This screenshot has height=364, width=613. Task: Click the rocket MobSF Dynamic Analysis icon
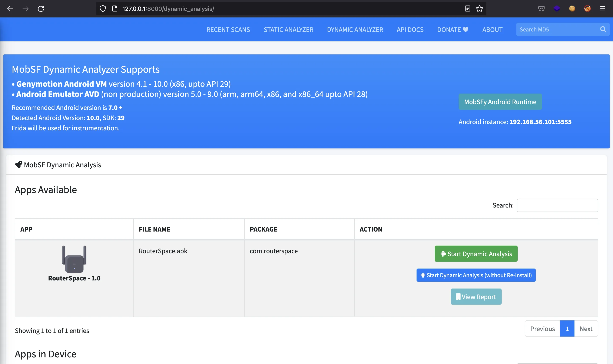point(18,164)
